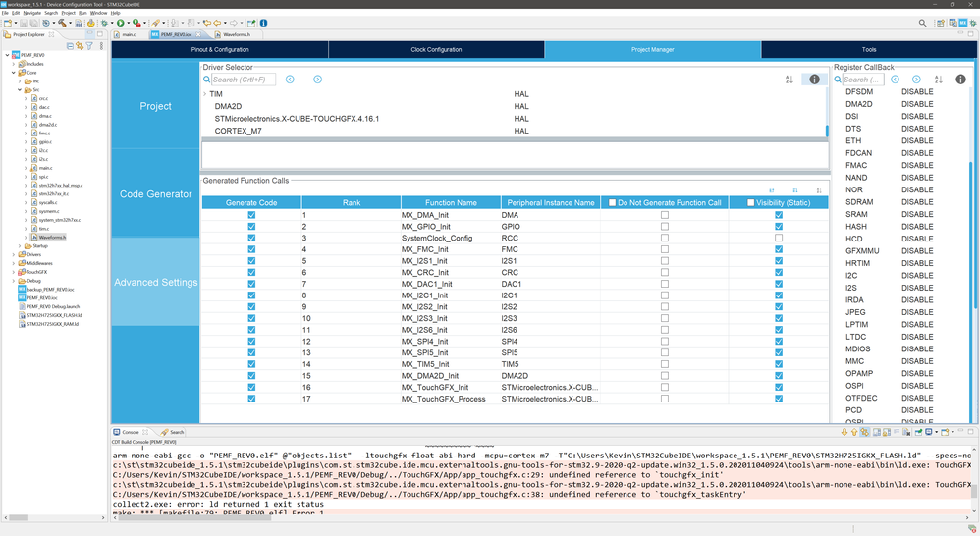980x536 pixels.
Task: Switch to the Clock Configuration tab
Action: [x=436, y=49]
